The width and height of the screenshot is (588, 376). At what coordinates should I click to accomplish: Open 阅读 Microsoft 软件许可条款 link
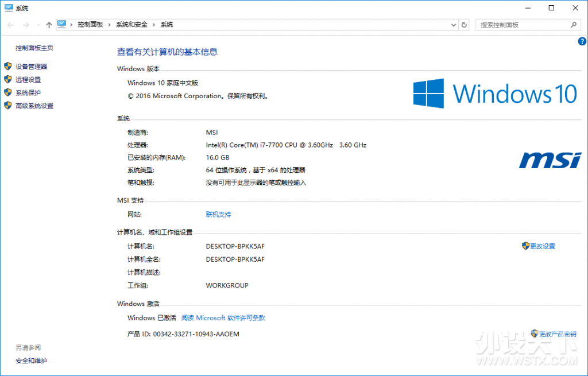223,318
